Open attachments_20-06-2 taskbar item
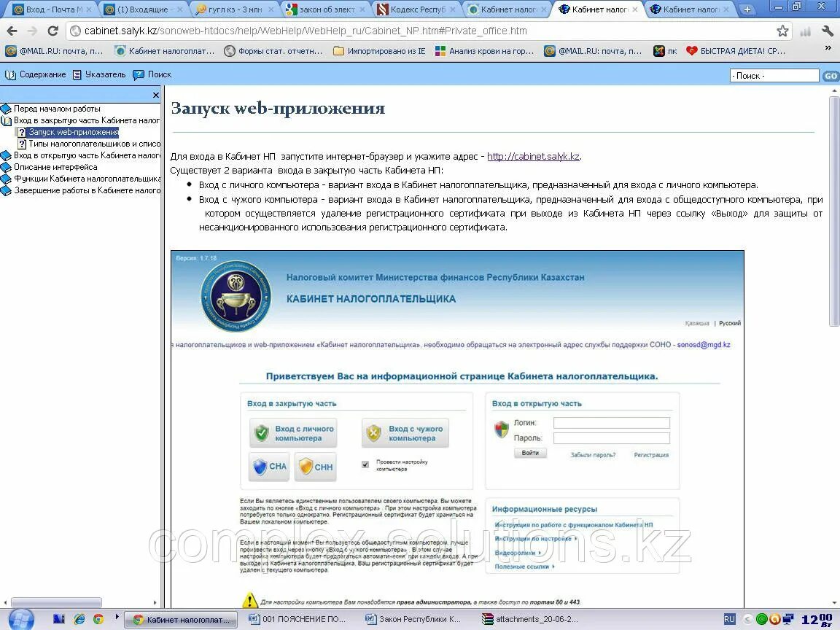Viewport: 840px width, 630px height. tap(530, 619)
